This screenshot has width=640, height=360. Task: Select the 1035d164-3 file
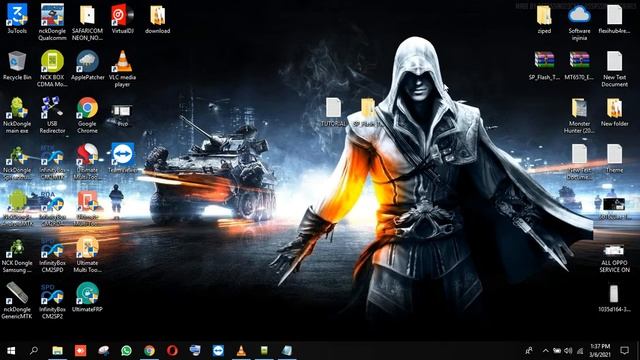click(614, 298)
